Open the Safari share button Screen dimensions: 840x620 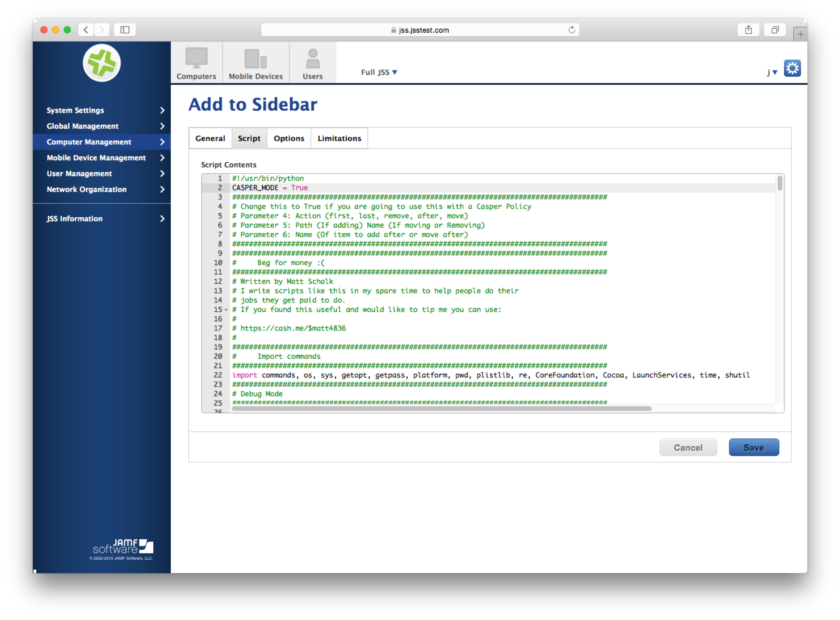tap(748, 30)
